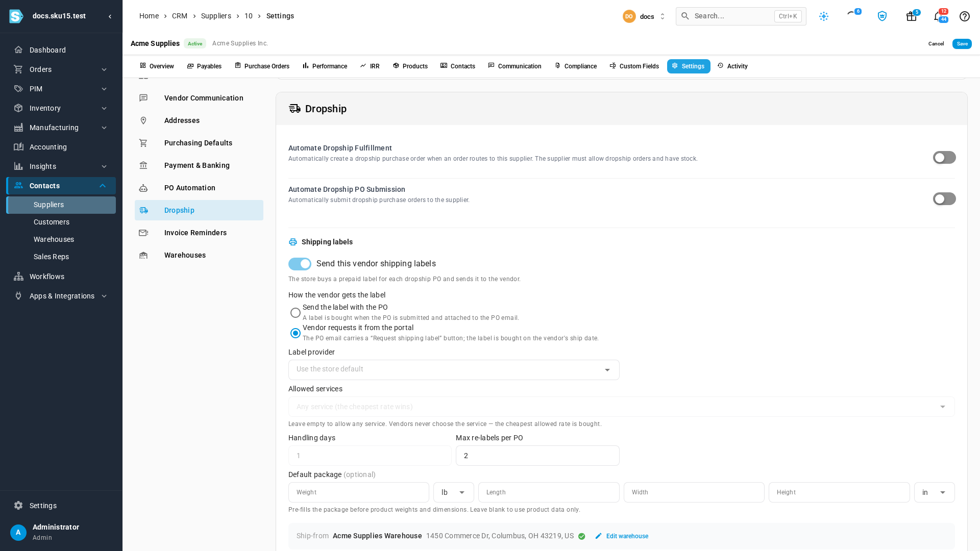Expand the Orders sidebar menu
The image size is (980, 551).
tap(61, 69)
